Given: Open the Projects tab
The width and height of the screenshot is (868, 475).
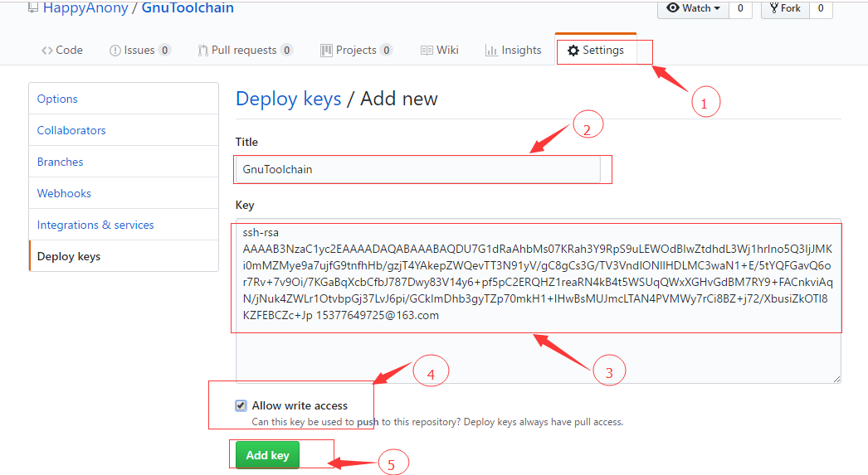Looking at the screenshot, I should (x=357, y=50).
